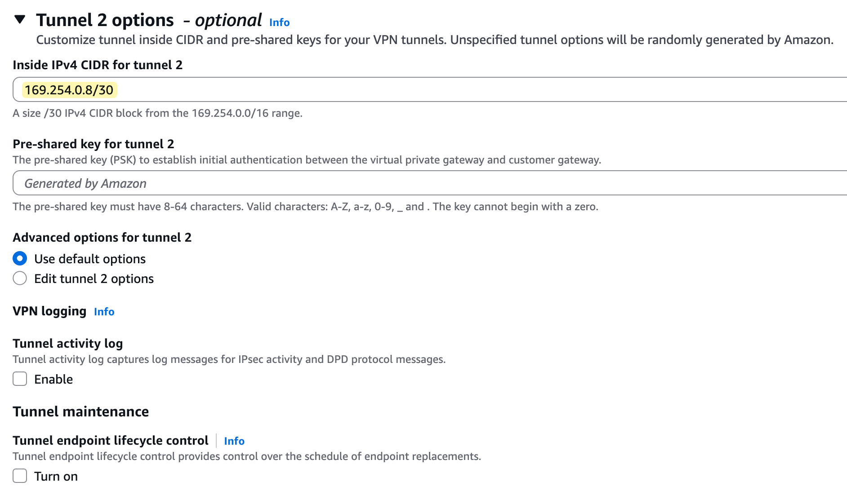Collapse the Tunnel 2 options triangle

[20, 19]
